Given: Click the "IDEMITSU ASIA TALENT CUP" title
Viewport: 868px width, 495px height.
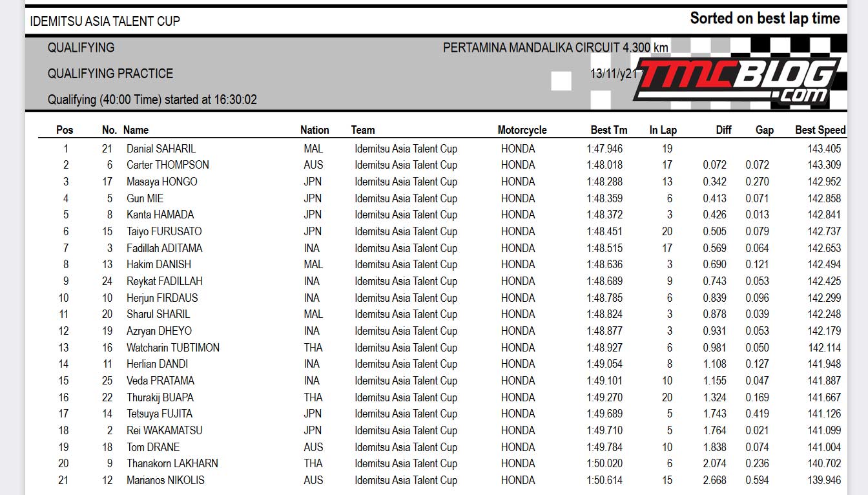Looking at the screenshot, I should pyautogui.click(x=105, y=21).
